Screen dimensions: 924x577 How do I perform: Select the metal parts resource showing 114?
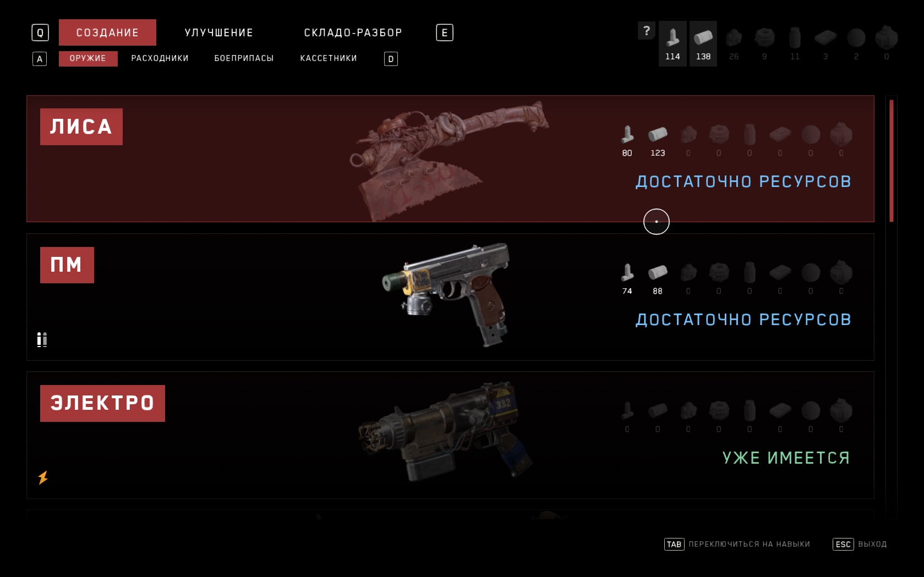673,43
